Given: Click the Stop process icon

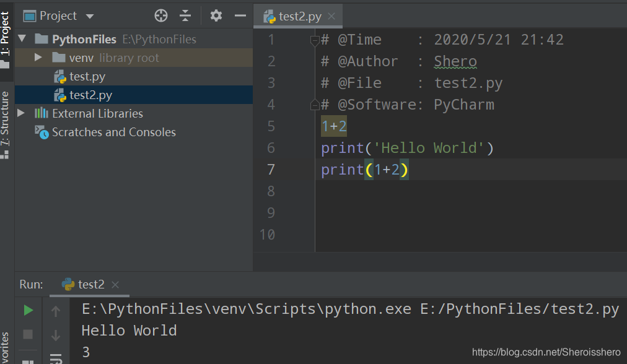Looking at the screenshot, I should click(27, 334).
